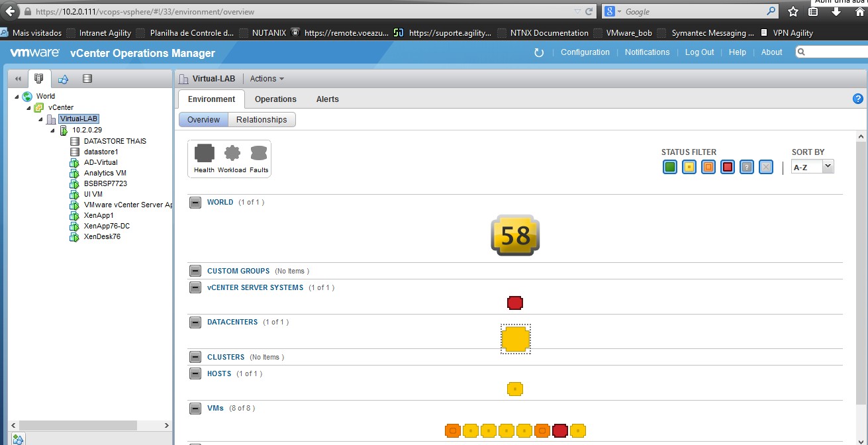The width and height of the screenshot is (868, 445).
Task: Open the blue help question mark icon
Action: (858, 99)
